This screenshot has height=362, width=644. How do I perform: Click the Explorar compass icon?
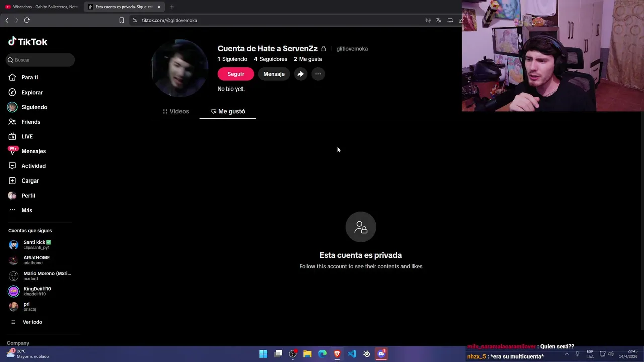[x=12, y=92]
